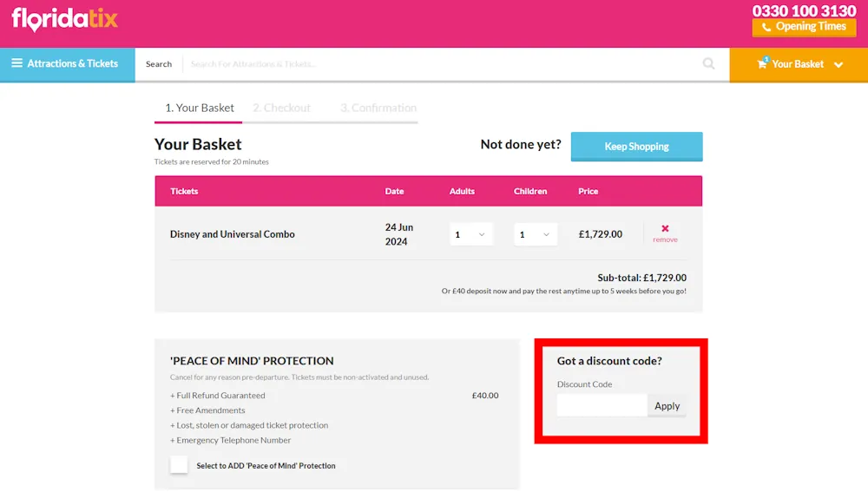Go to the 2. Checkout step
This screenshot has width=868, height=492.
click(x=281, y=108)
